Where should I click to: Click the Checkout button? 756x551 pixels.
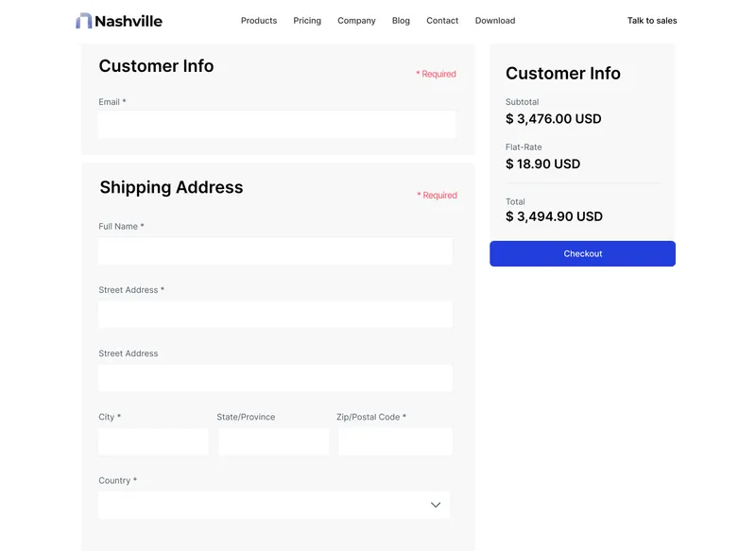[582, 253]
